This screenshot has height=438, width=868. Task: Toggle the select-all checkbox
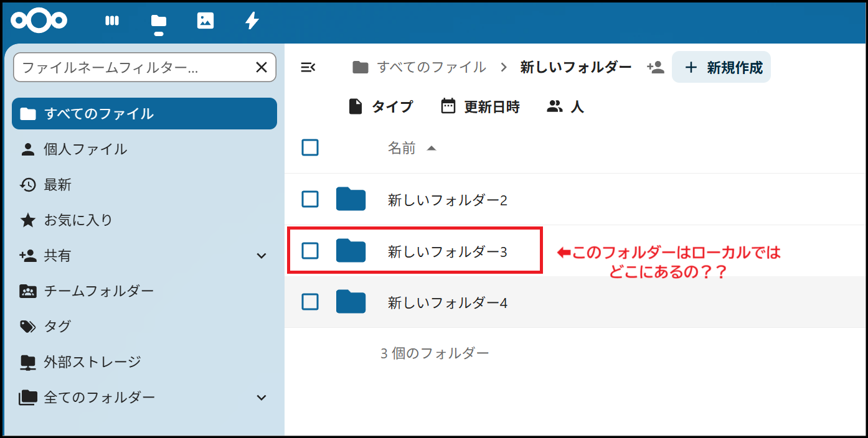[x=310, y=148]
